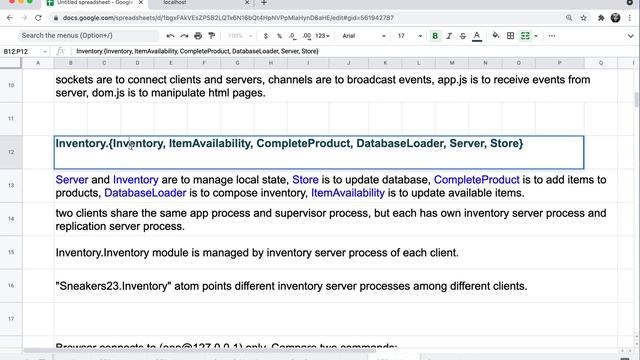Select column B header
The height and width of the screenshot is (360, 640).
(x=71, y=63)
